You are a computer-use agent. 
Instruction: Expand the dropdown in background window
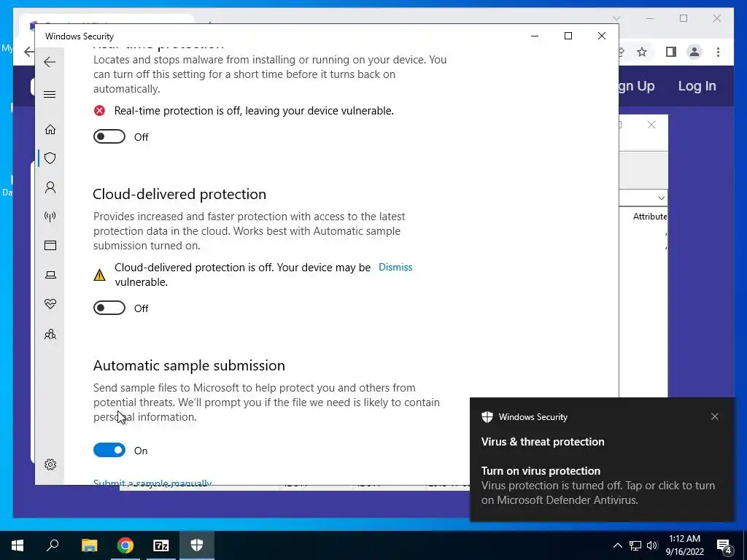pos(661,198)
